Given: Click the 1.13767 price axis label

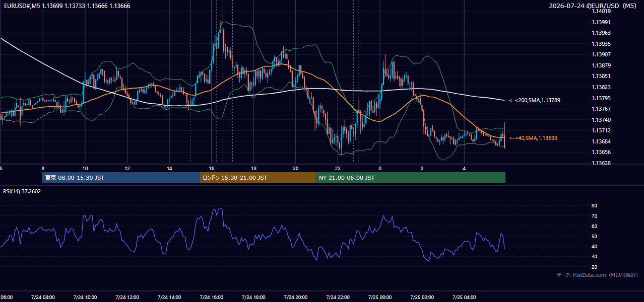Looking at the screenshot, I should (601, 109).
